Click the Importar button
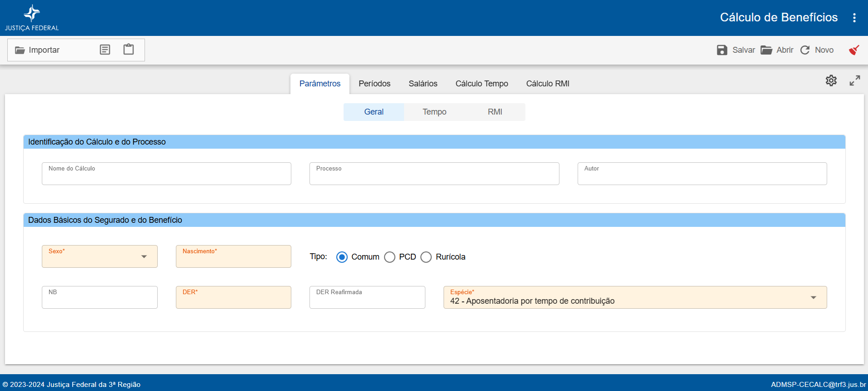 click(x=37, y=50)
